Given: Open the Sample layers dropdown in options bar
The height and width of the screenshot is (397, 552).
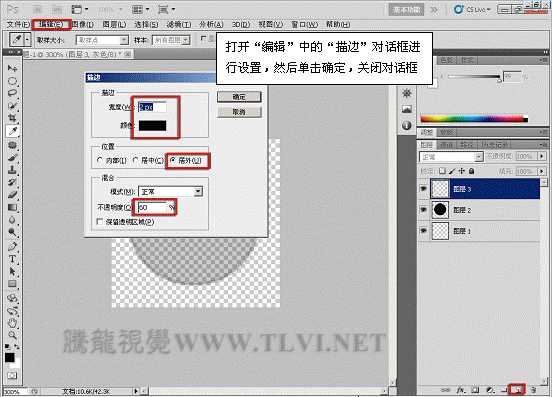Looking at the screenshot, I should tap(171, 40).
